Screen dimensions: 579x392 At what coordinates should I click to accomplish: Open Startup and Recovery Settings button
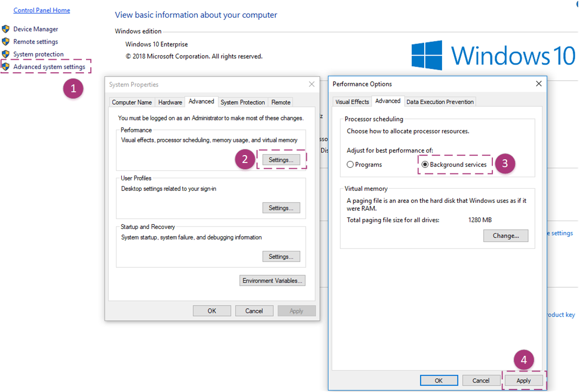click(281, 257)
